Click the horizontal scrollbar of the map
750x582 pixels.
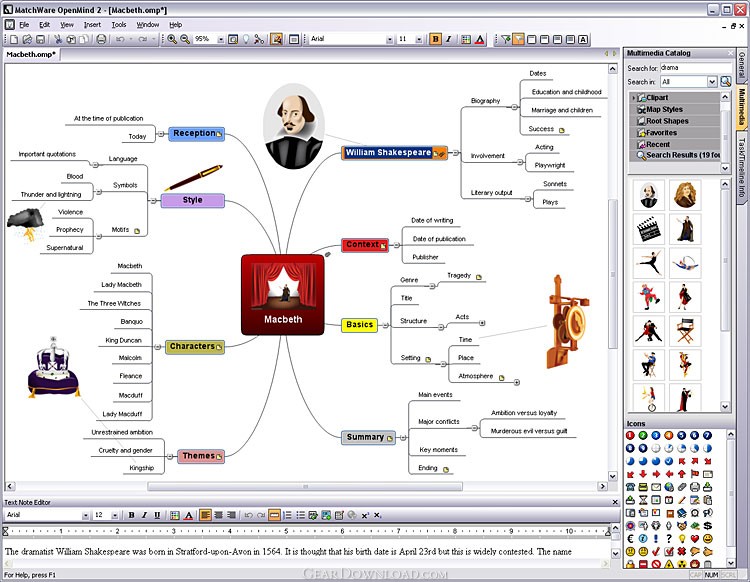pos(305,486)
